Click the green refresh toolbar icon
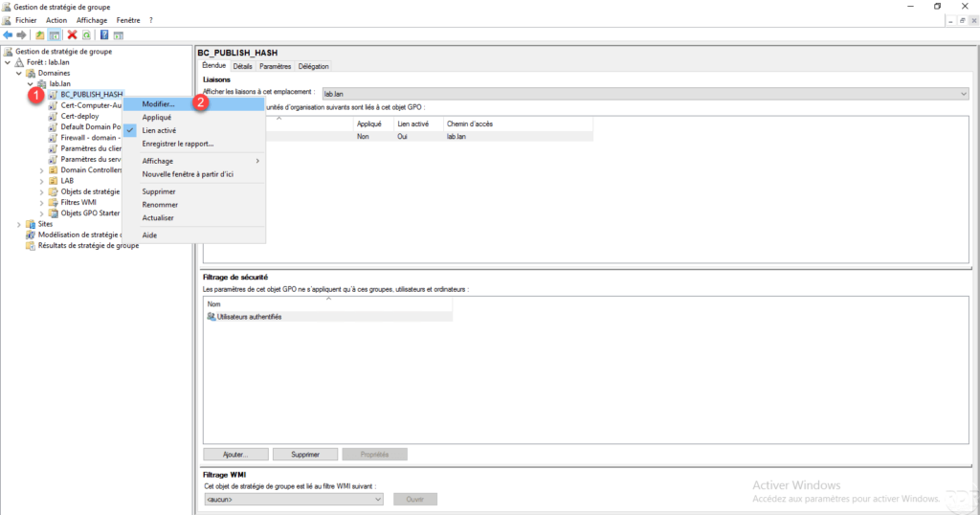Screen dimensions: 980x515 86,35
